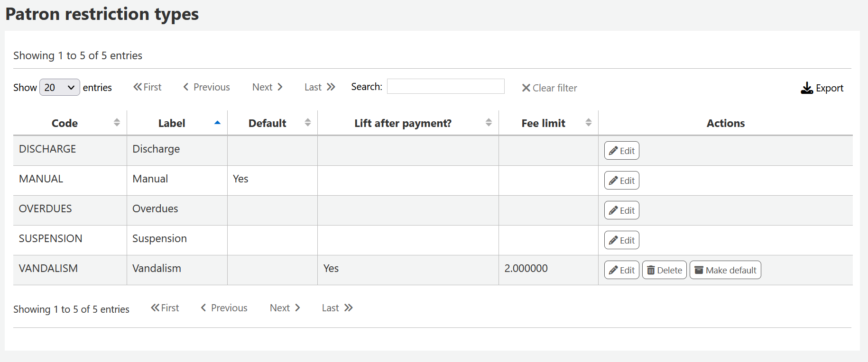This screenshot has height=362, width=868.
Task: Edit the Suspension restriction type
Action: tap(621, 240)
